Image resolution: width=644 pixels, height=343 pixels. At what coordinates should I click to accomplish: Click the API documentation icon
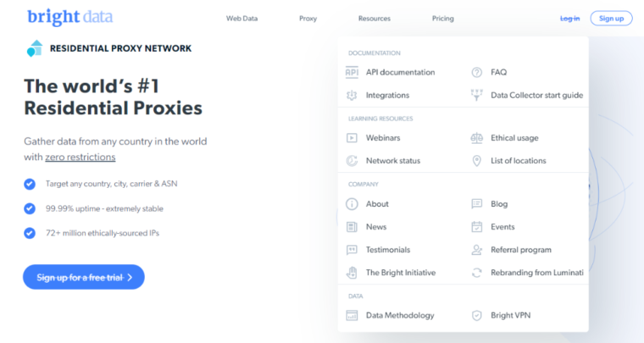point(352,72)
